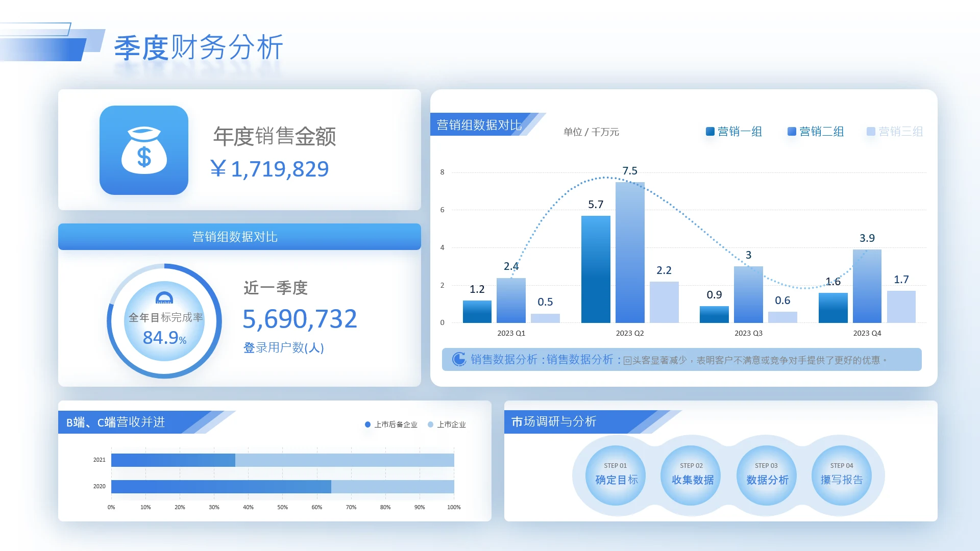Toggle the 上市企业 legend item
The height and width of the screenshot is (551, 980).
pos(447,424)
